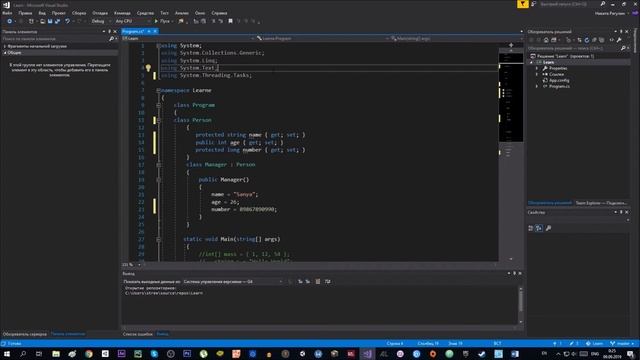This screenshot has width=640, height=360.
Task: Click the Properties panel categorized icon
Action: (x=531, y=228)
